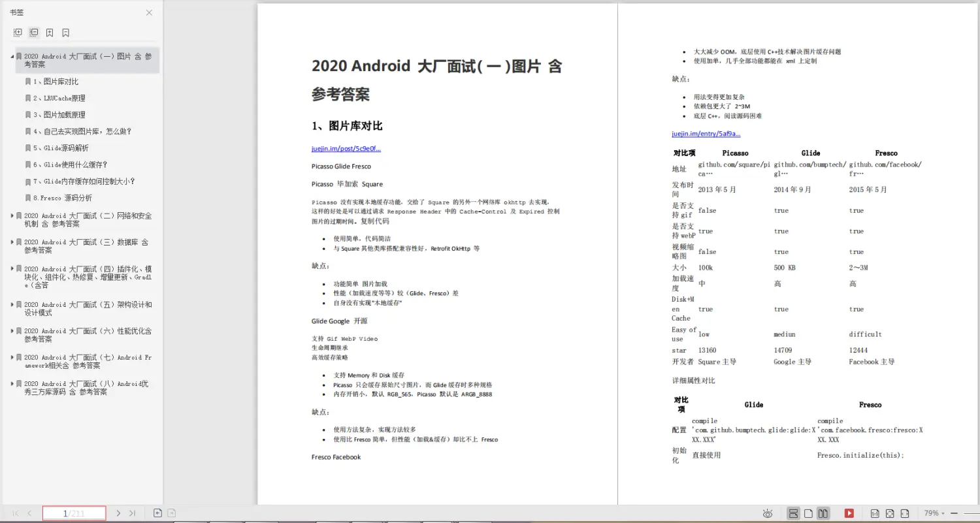Screen dimensions: 980x523
Task: Enable continuous scrolling view
Action: 793,513
